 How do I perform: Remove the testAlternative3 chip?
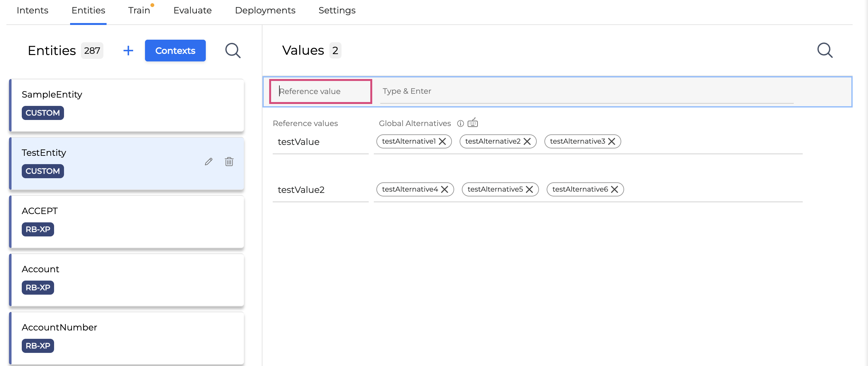[612, 141]
